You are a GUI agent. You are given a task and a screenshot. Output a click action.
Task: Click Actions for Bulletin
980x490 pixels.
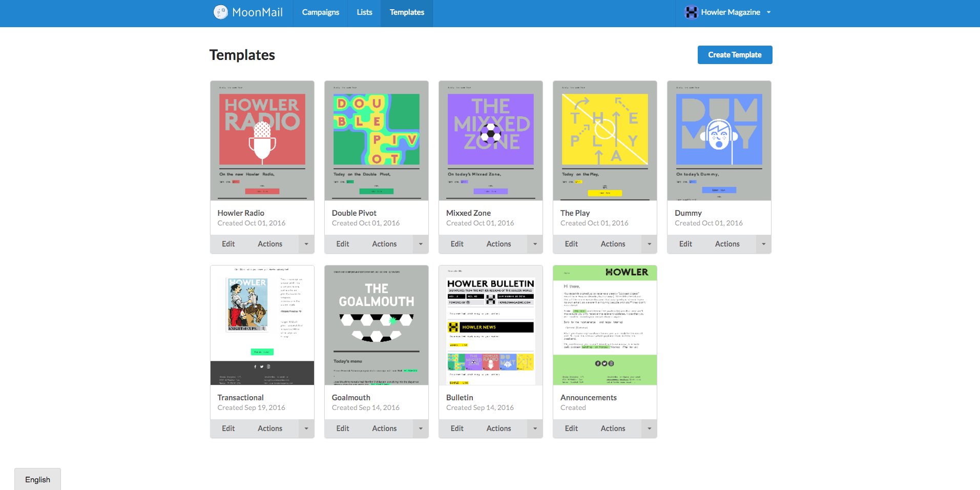tap(498, 428)
